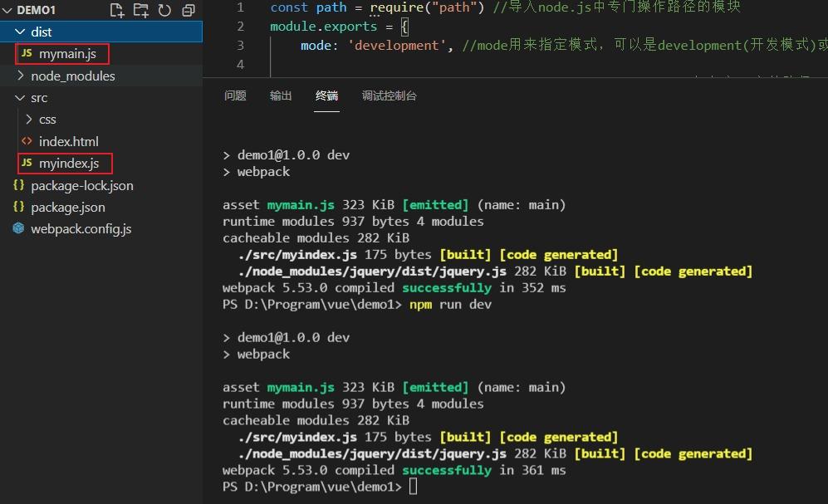Click 'successfully' in the 352 ms line
828x504 pixels.
point(447,288)
